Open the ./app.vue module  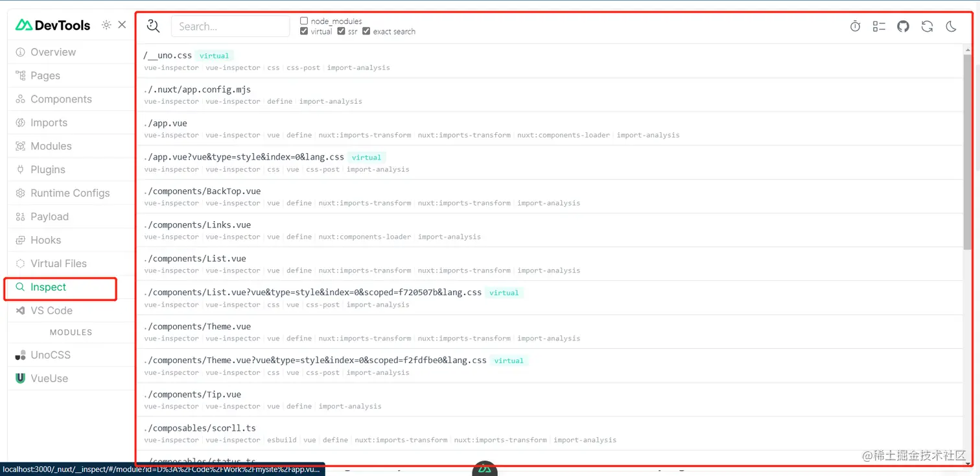tap(550, 128)
